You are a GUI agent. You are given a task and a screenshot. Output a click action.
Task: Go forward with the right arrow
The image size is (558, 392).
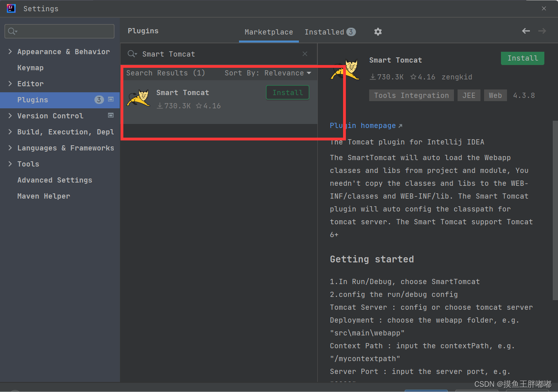[542, 31]
